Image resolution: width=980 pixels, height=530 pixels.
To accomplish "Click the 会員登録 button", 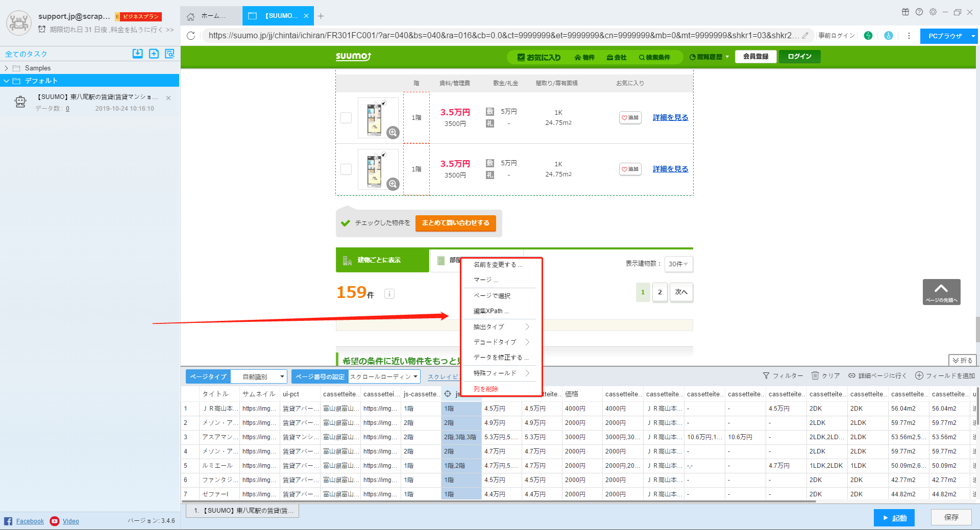I will (755, 57).
